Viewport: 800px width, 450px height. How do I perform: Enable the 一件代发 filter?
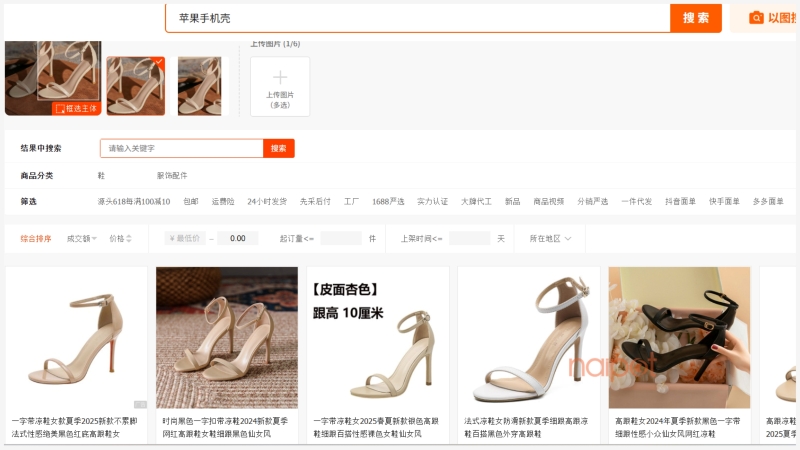pos(636,201)
